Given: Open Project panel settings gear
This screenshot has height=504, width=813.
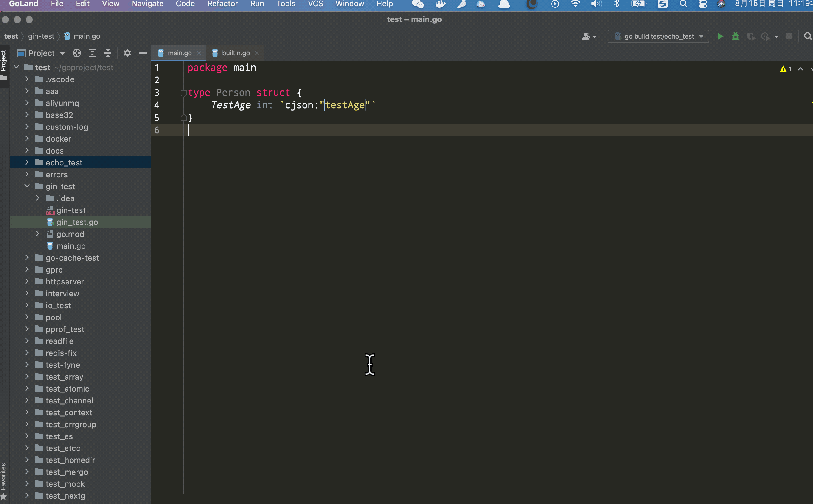Looking at the screenshot, I should (127, 53).
